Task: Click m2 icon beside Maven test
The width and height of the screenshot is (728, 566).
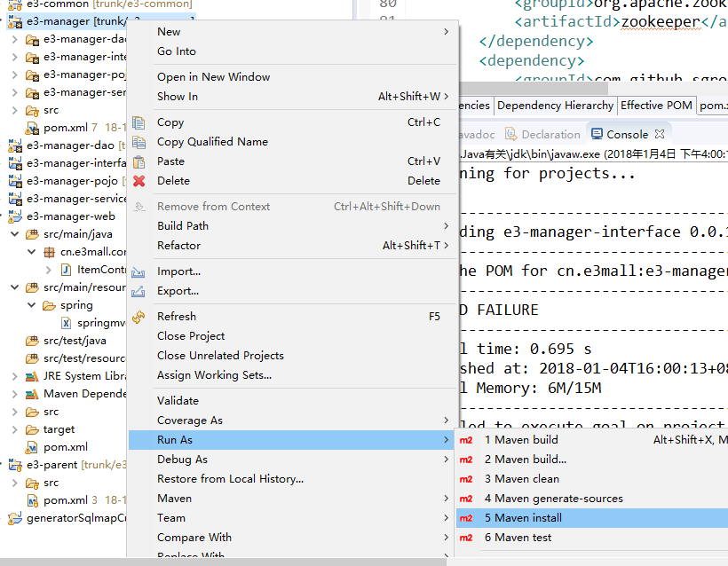Action: (x=466, y=538)
